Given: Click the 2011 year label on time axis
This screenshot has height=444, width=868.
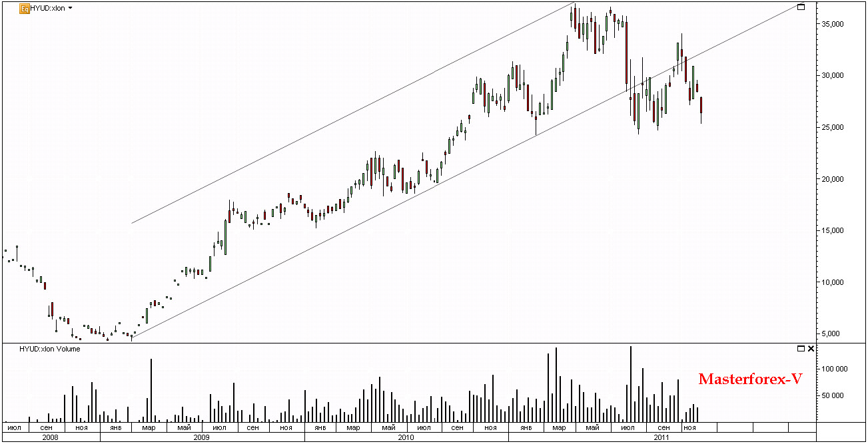Looking at the screenshot, I should (661, 437).
